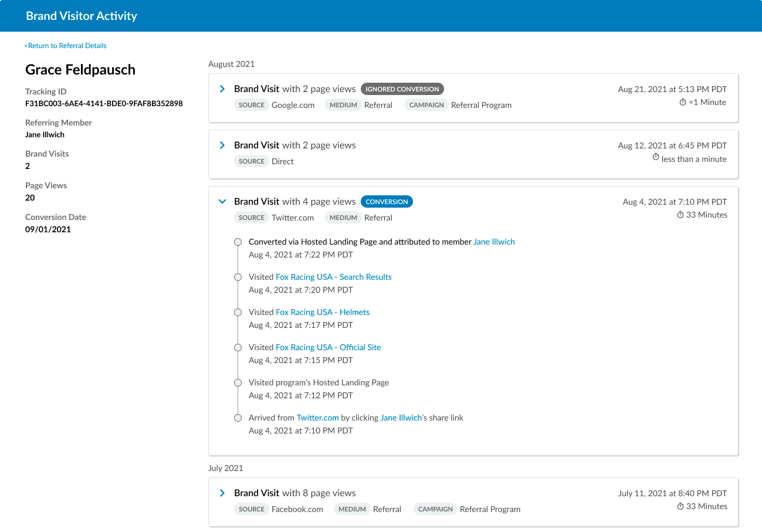This screenshot has width=762, height=532.
Task: Click the Grace Feldpausch name heading
Action: 80,70
